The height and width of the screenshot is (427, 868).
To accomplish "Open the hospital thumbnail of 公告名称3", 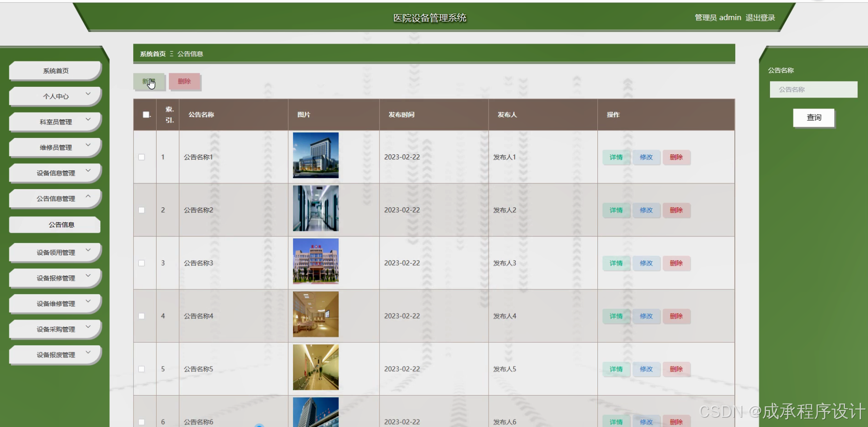I will pos(316,261).
